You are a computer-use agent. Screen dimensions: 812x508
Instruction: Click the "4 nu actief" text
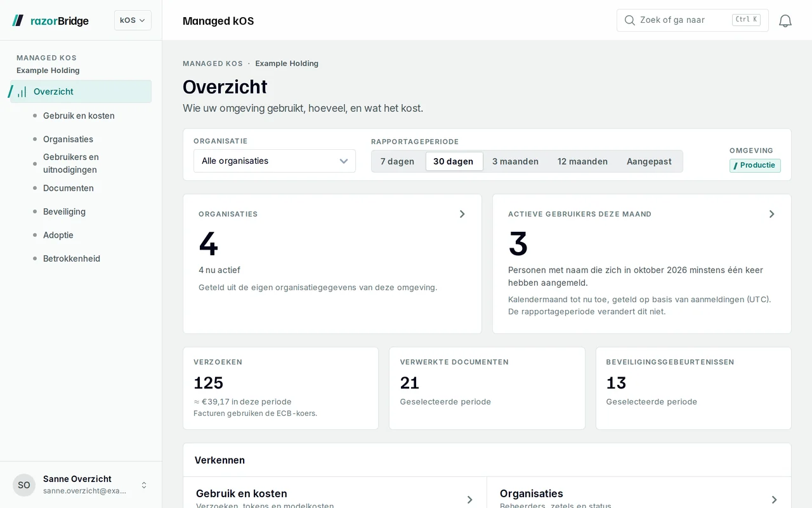coord(219,270)
